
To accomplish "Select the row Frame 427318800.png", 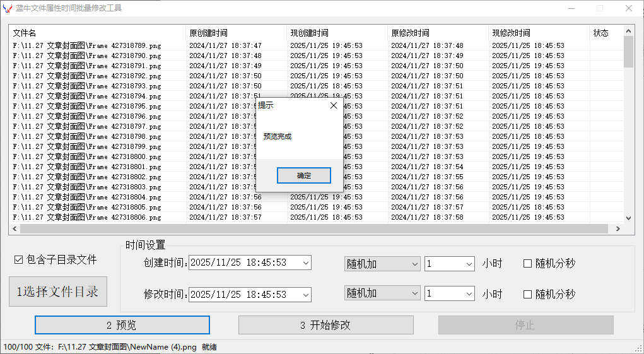I will (316, 156).
